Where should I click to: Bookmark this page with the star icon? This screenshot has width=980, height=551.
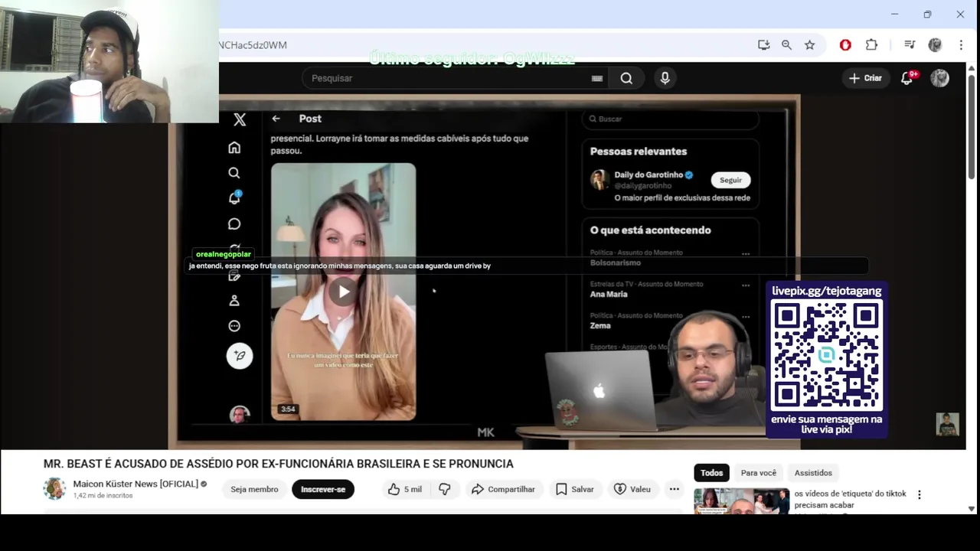809,45
